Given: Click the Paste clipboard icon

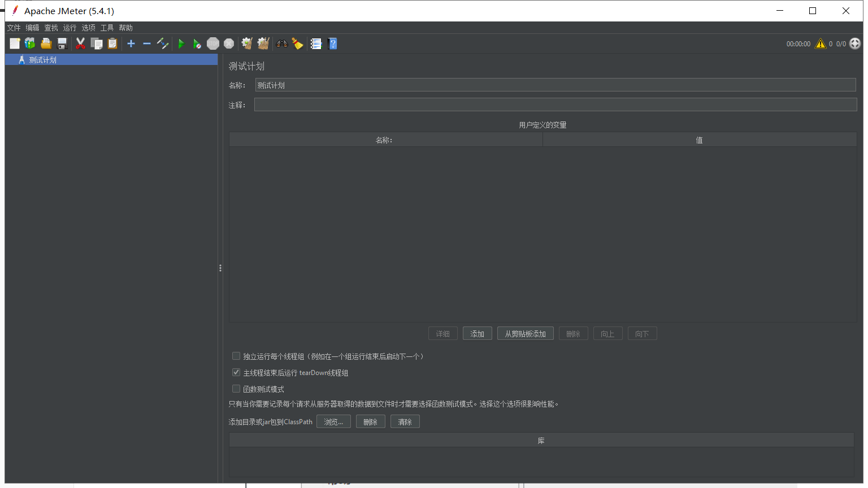Looking at the screenshot, I should [x=112, y=43].
